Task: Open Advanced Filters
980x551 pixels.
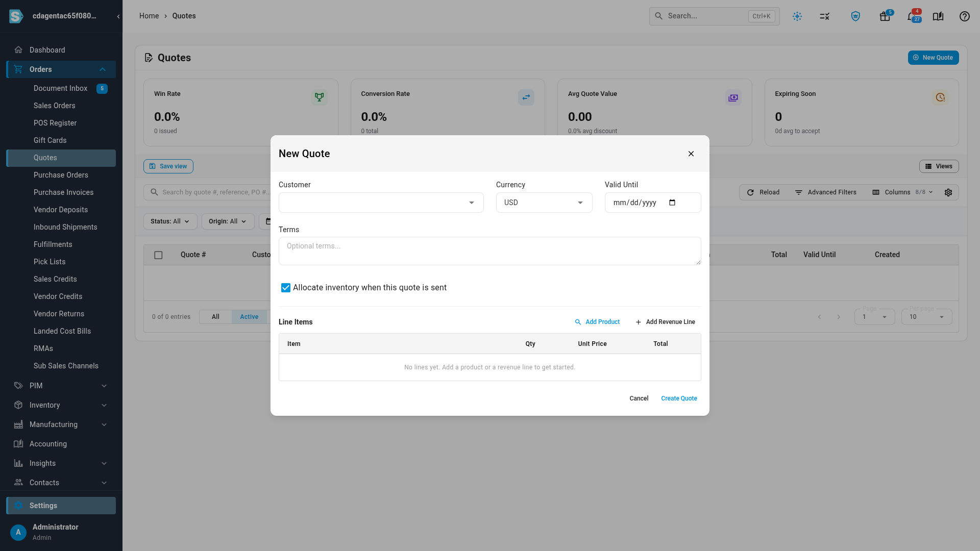Action: [x=825, y=192]
